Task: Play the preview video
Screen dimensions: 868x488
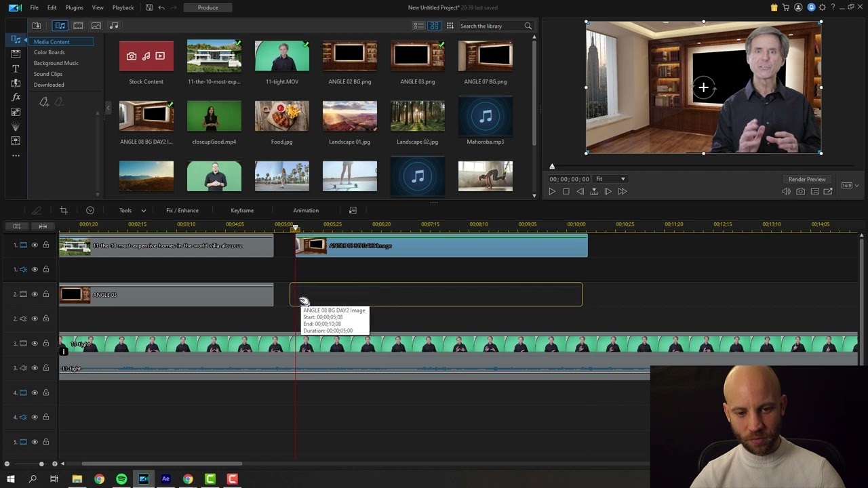Action: pyautogui.click(x=552, y=192)
